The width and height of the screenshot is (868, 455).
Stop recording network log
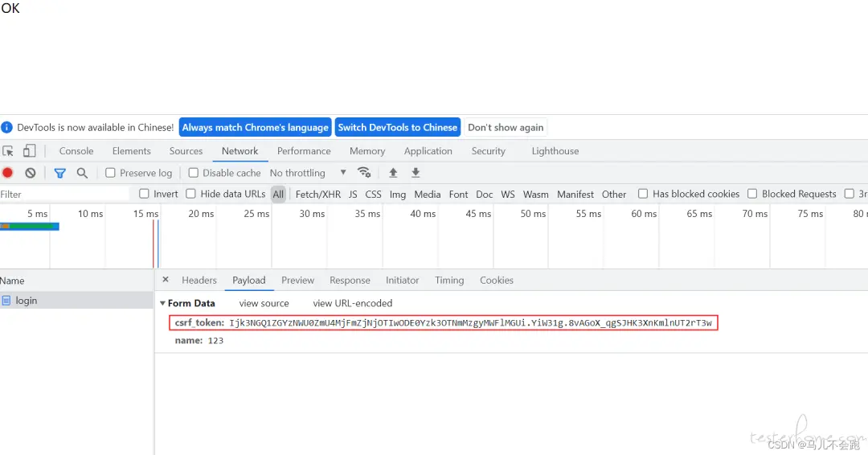point(8,173)
